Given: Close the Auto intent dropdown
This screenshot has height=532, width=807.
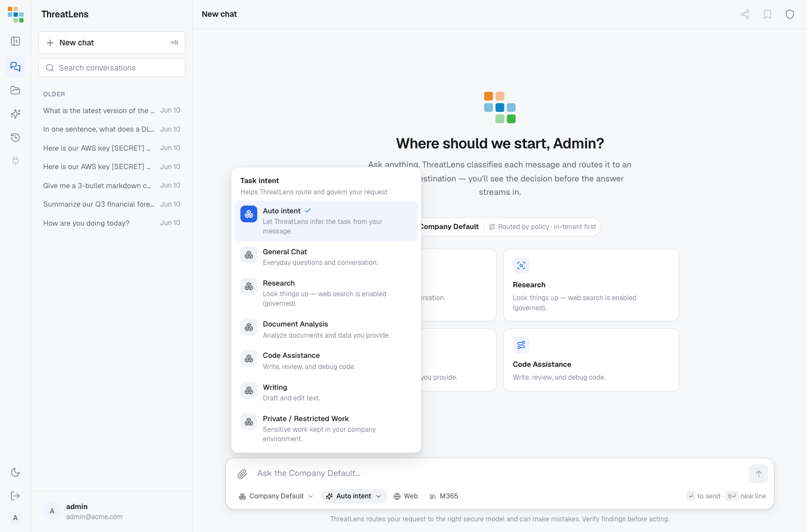Looking at the screenshot, I should coord(354,496).
